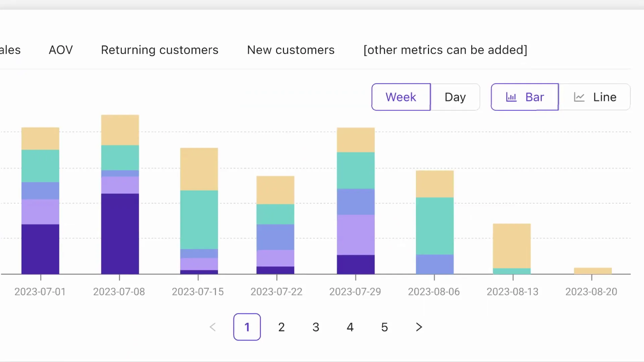Switch chart grouping to Week
This screenshot has height=362, width=644.
[x=401, y=97]
